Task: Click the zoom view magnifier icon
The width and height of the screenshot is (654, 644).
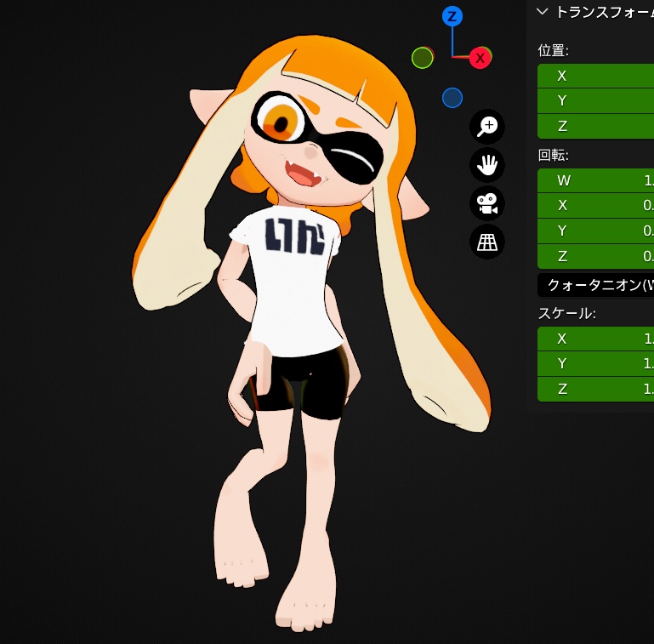Action: pos(487,127)
